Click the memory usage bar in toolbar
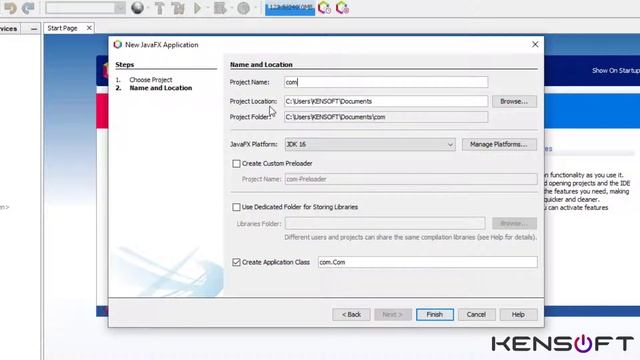The width and height of the screenshot is (640, 360). pos(290,8)
